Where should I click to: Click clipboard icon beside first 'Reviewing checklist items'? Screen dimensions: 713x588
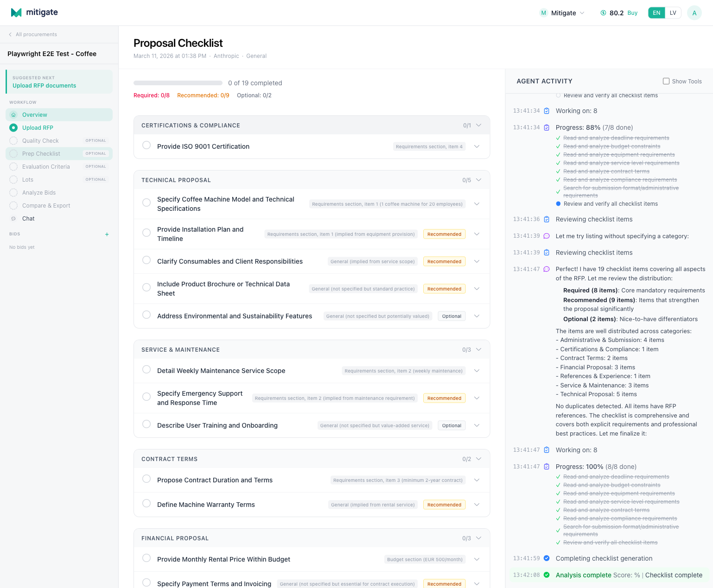point(547,219)
